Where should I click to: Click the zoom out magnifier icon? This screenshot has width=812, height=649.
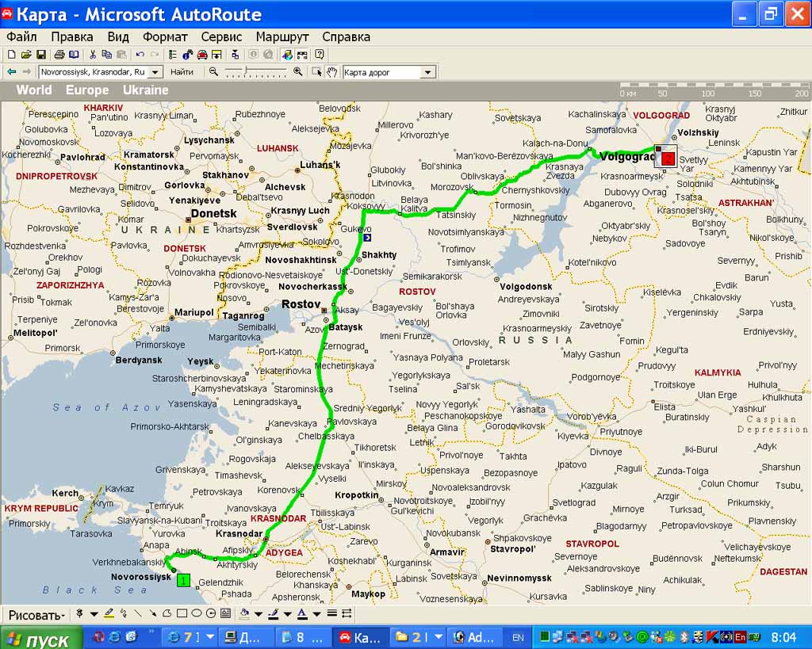[x=213, y=72]
